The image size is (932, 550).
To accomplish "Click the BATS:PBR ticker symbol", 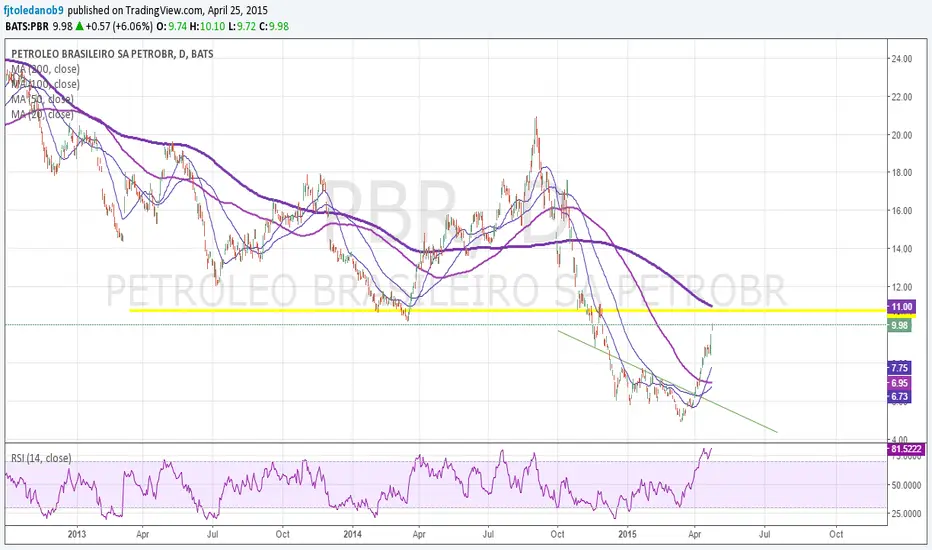I will tap(27, 26).
